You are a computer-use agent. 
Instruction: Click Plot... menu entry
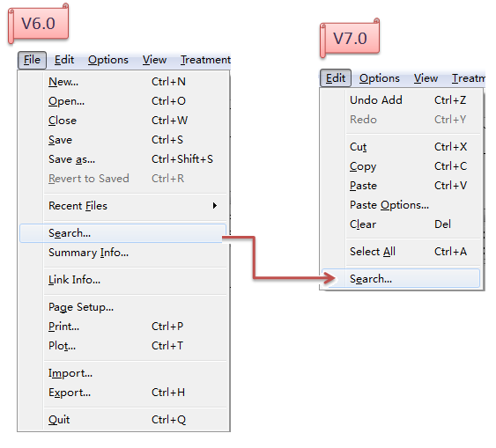[123, 346]
